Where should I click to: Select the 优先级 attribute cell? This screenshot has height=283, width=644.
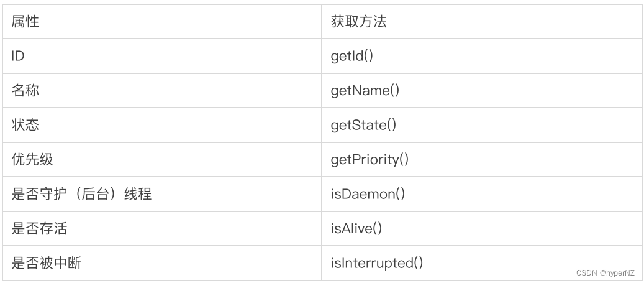click(32, 159)
